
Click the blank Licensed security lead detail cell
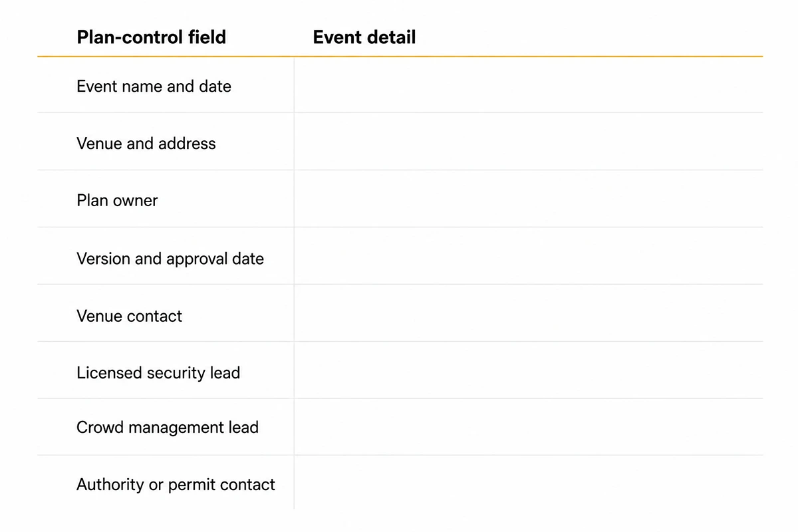coord(529,370)
